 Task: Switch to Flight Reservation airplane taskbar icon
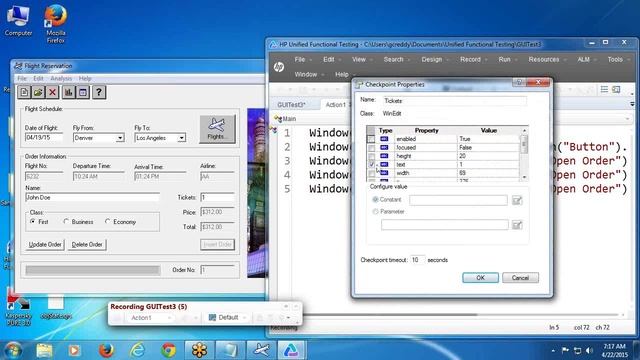pyautogui.click(x=261, y=350)
